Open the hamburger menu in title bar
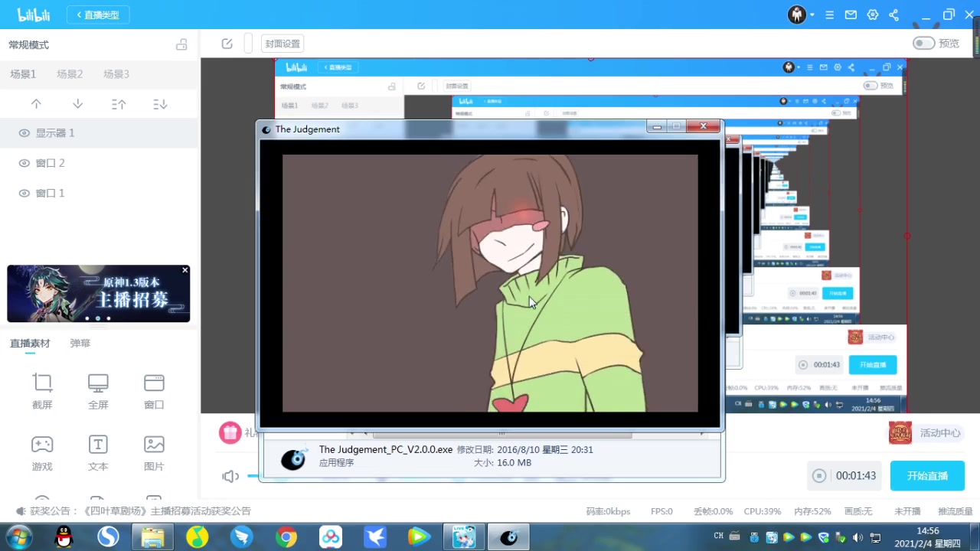980x551 pixels. coord(830,15)
